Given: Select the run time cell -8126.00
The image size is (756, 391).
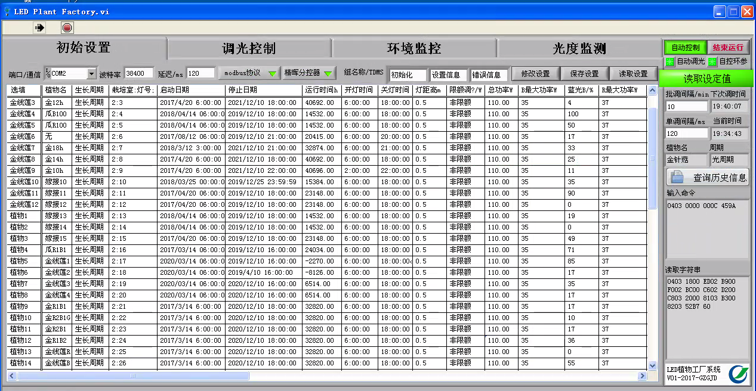Looking at the screenshot, I should (322, 272).
